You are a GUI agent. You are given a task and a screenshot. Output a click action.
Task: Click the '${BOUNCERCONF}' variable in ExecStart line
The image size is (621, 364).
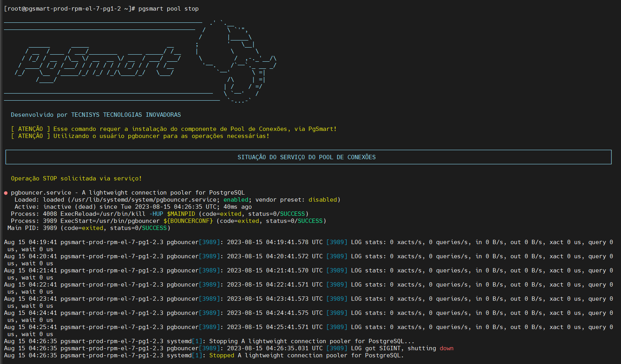188,221
